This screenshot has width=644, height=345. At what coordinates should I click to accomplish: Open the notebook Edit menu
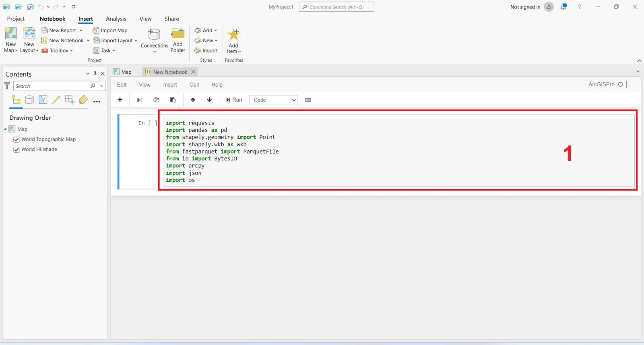pyautogui.click(x=122, y=85)
